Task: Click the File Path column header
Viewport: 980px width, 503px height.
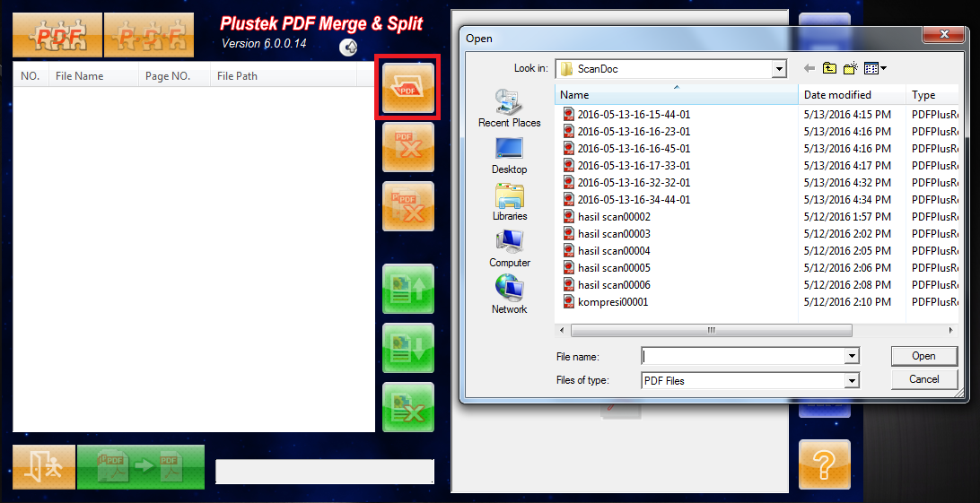Action: point(284,76)
